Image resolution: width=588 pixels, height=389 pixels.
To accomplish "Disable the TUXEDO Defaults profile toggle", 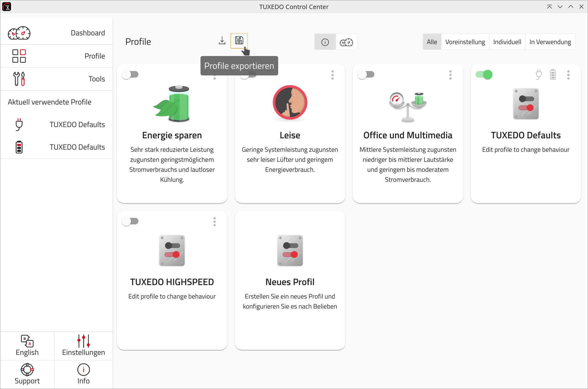I will click(484, 74).
